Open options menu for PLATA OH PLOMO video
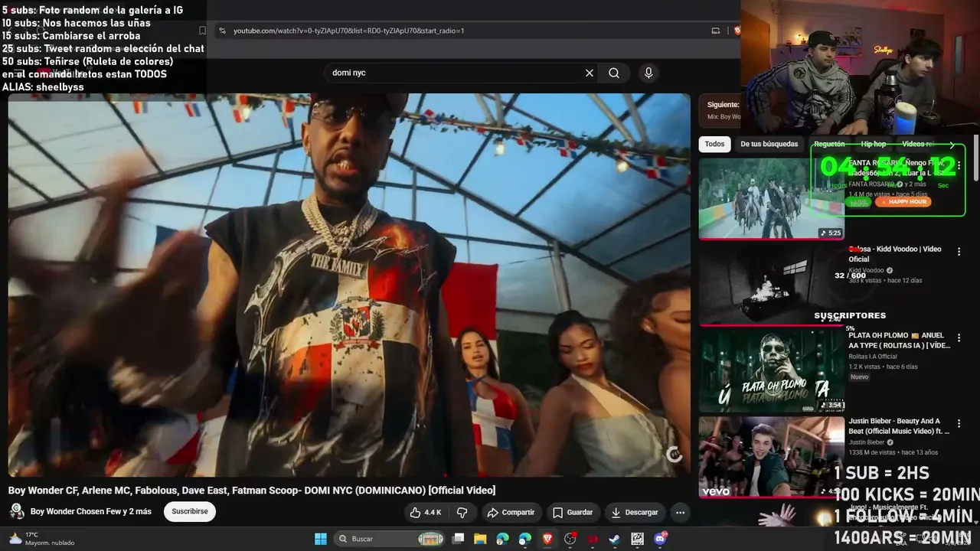The height and width of the screenshot is (551, 980). pyautogui.click(x=959, y=337)
